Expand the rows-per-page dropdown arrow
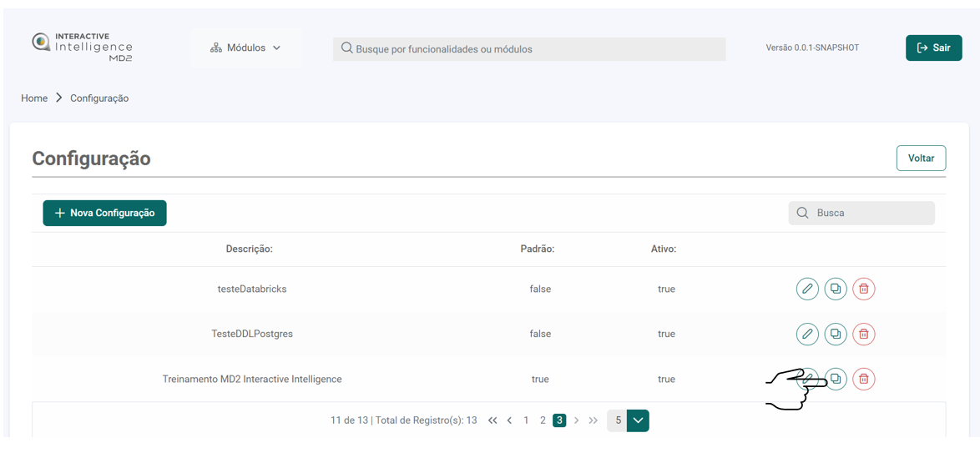Screen dimensions: 980x453 638,420
